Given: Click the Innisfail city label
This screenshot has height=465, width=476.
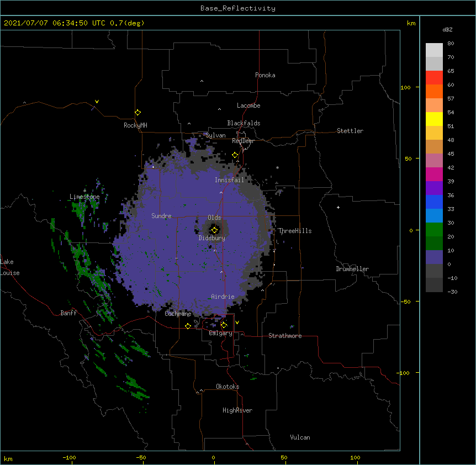Looking at the screenshot, I should pos(229,180).
